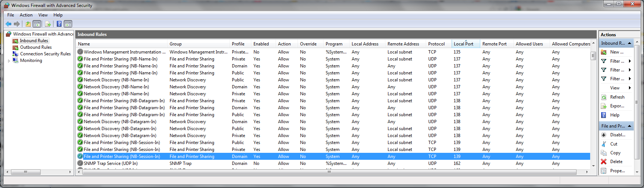Open the File menu
The image size is (644, 188).
(x=11, y=15)
